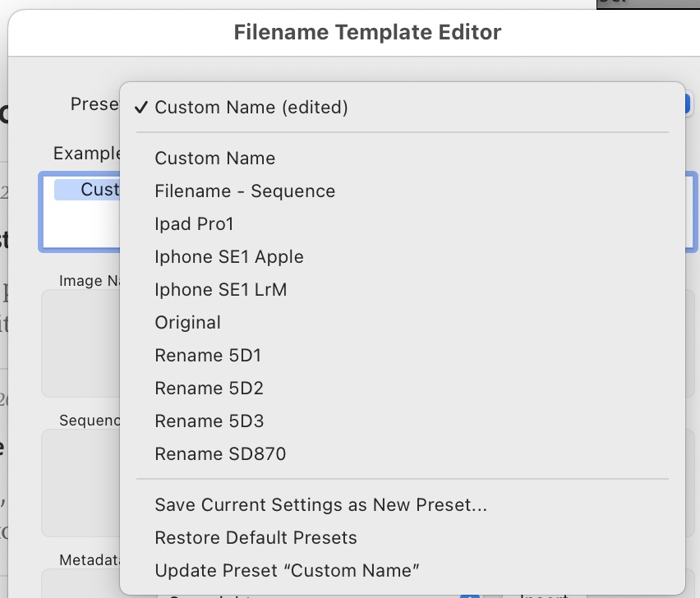
Task: Open the blue Preset dropdown stepper
Action: pos(688,103)
